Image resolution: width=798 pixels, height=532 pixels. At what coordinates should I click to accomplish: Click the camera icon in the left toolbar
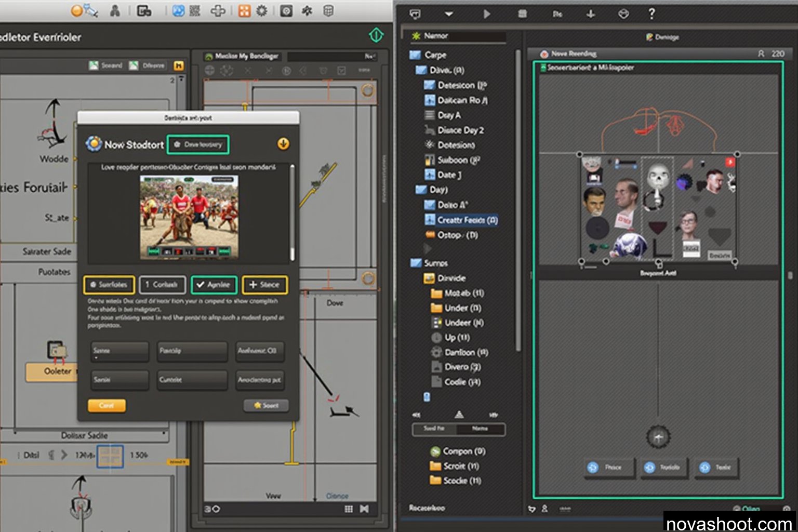point(286,11)
